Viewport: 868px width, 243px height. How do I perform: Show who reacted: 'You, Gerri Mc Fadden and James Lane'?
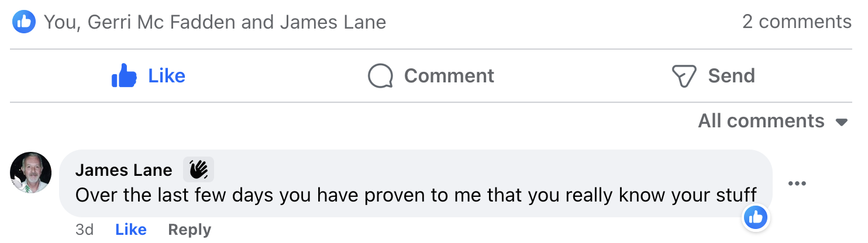215,22
